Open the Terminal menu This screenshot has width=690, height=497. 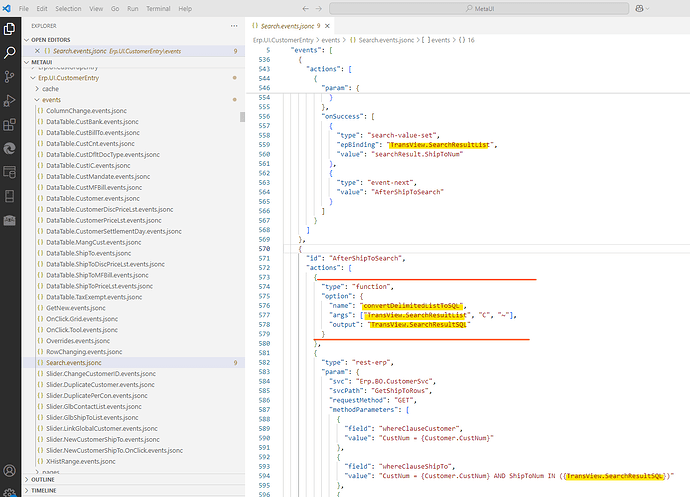(x=158, y=8)
